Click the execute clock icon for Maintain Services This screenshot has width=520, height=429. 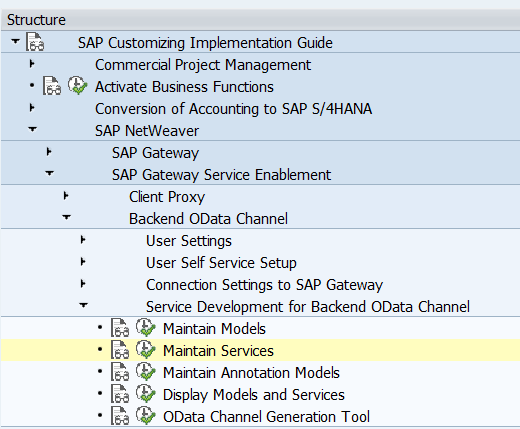146,349
